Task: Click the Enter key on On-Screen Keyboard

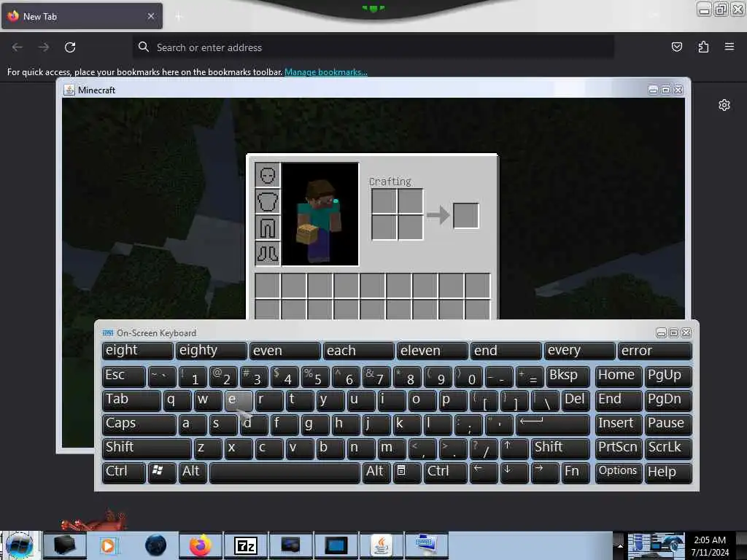Action: [553, 424]
